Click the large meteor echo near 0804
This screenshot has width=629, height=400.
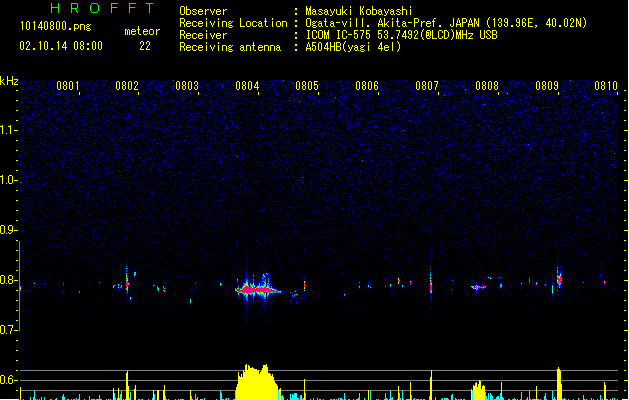pos(258,288)
